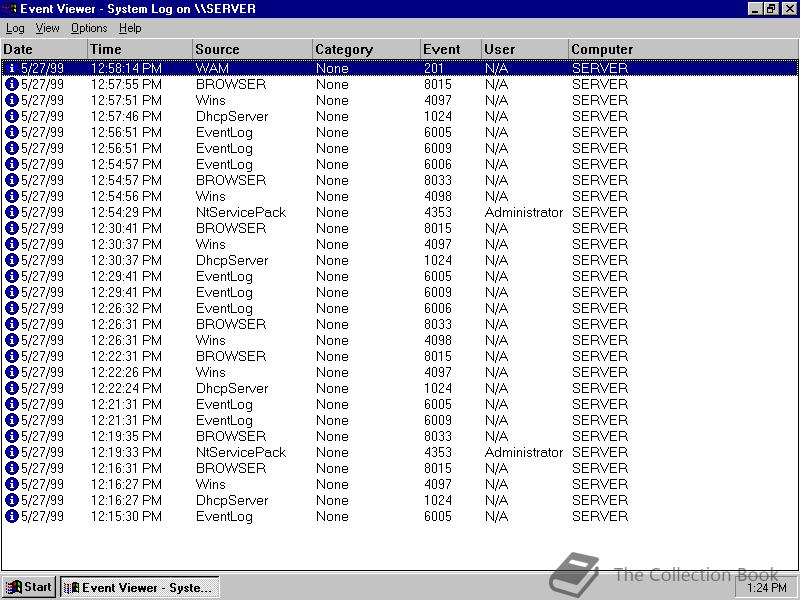Image resolution: width=800 pixels, height=600 pixels.
Task: Close the Event Viewer window
Action: 789,9
